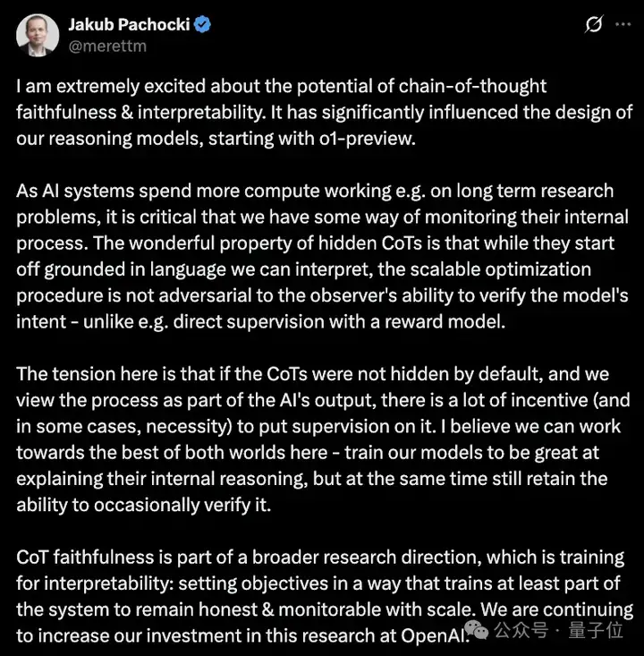Click the word o1-preview in the first paragraph
The height and width of the screenshot is (656, 644).
coord(367,139)
